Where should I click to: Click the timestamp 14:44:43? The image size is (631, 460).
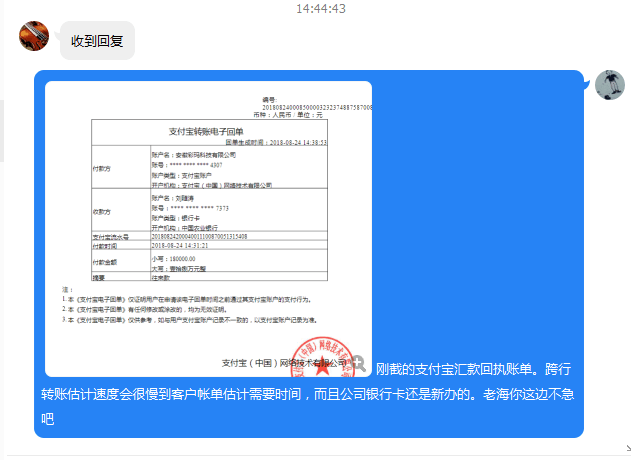(x=321, y=8)
